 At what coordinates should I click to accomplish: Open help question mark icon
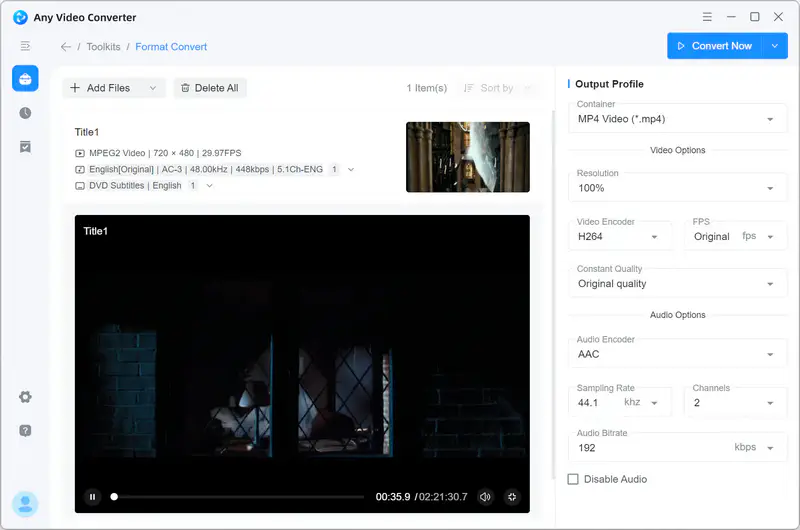tap(25, 431)
